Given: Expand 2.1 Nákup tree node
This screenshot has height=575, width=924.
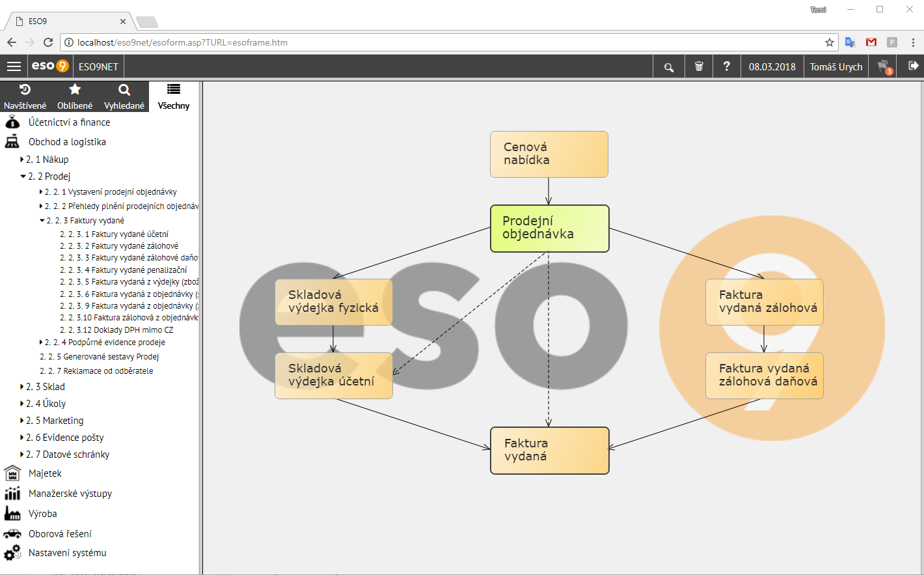Looking at the screenshot, I should 22,159.
